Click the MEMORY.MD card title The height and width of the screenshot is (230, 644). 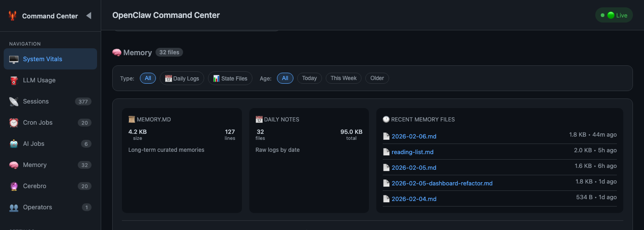click(x=154, y=120)
